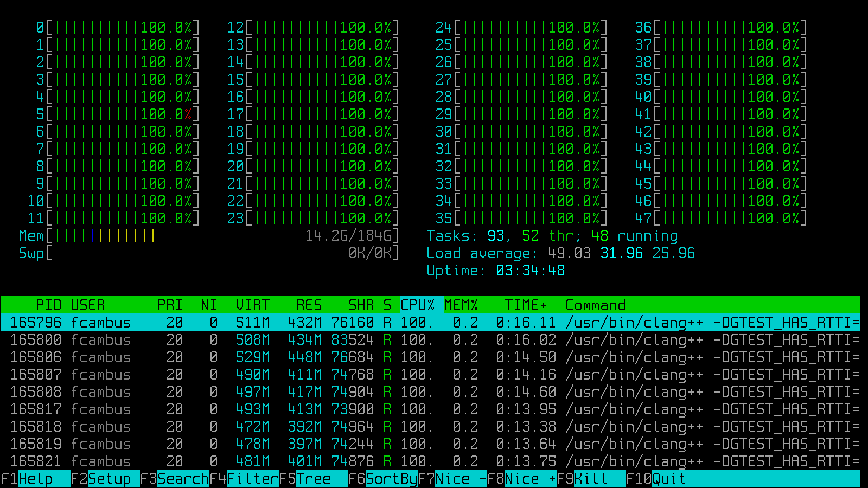The height and width of the screenshot is (488, 868).
Task: Select the process row with PID 165806
Action: (431, 357)
